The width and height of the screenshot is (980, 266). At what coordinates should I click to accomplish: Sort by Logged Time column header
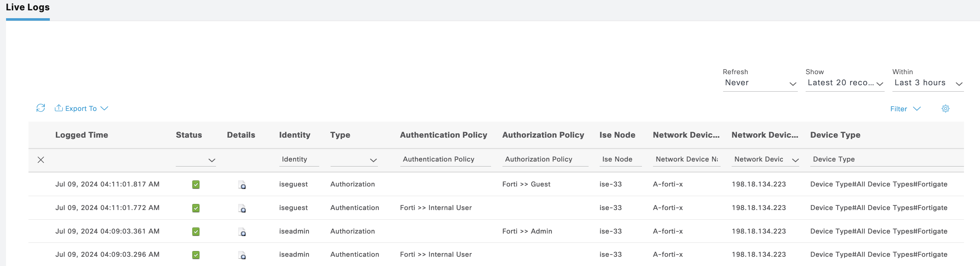point(81,135)
